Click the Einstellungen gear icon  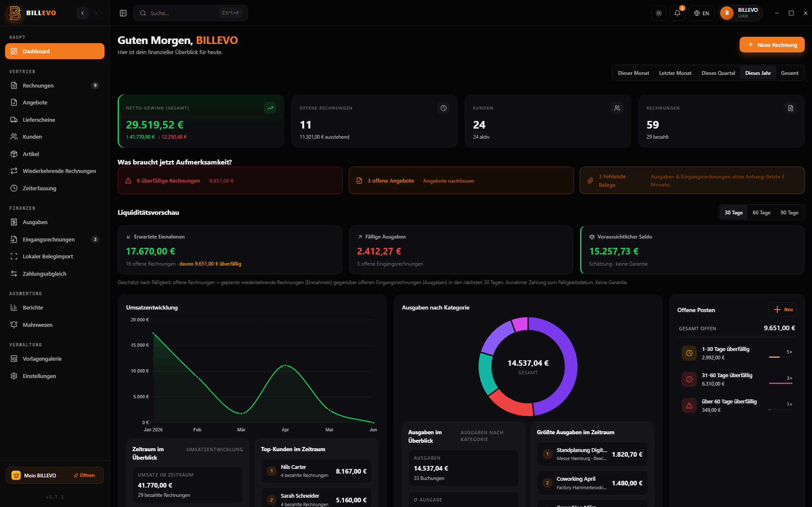(14, 376)
